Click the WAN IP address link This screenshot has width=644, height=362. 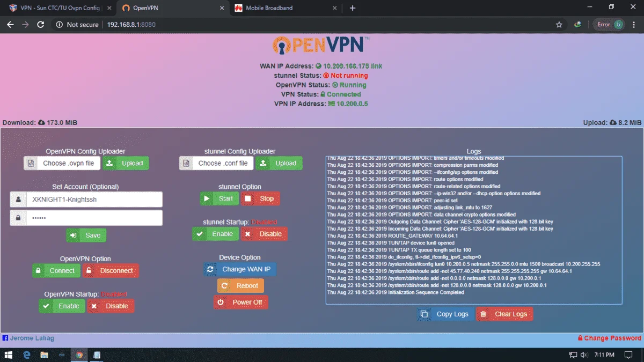353,66
